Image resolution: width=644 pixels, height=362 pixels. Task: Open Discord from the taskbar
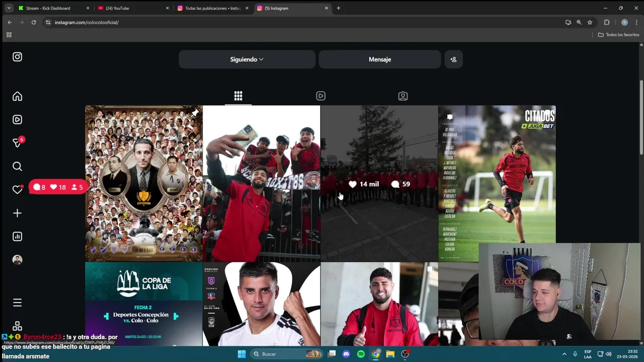point(346,354)
